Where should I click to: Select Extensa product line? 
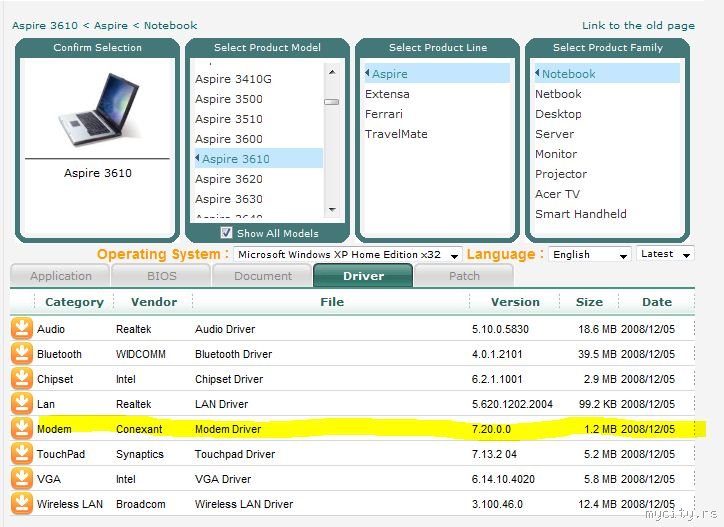tap(387, 94)
